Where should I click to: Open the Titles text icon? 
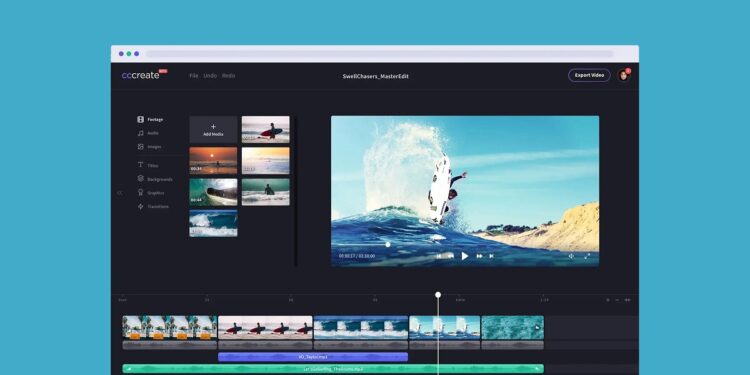click(x=141, y=165)
